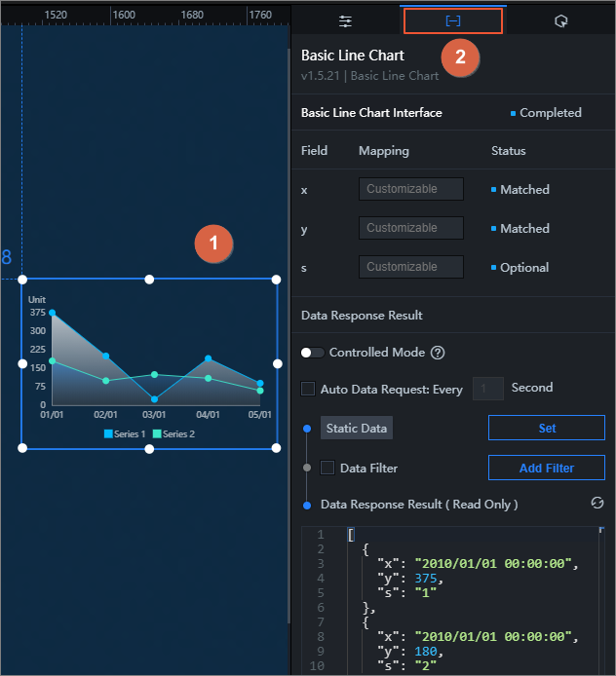Click the Series 1 legend swatch
The image size is (616, 676).
pos(108,433)
